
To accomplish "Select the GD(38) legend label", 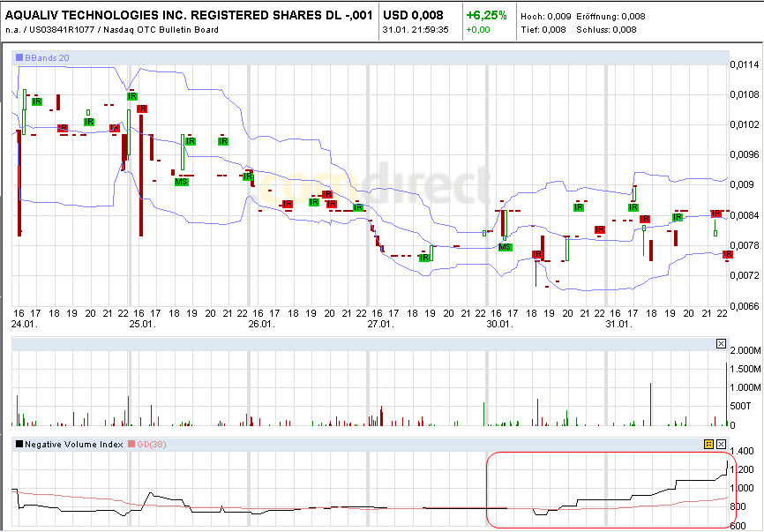I will [152, 445].
